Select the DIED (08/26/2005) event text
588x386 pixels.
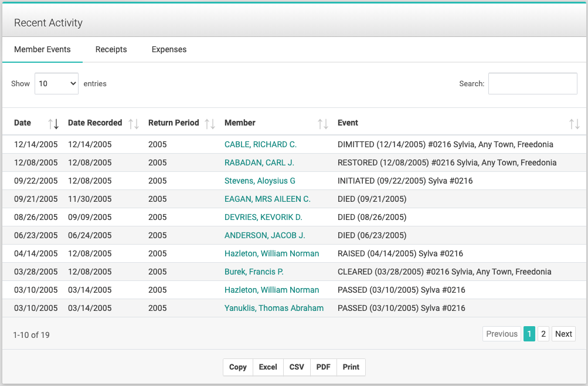click(372, 217)
